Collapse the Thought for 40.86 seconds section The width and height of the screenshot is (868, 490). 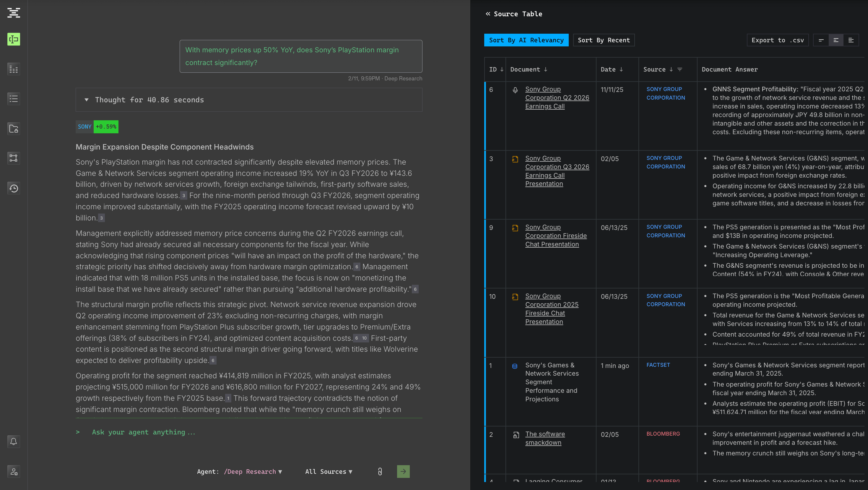point(87,100)
